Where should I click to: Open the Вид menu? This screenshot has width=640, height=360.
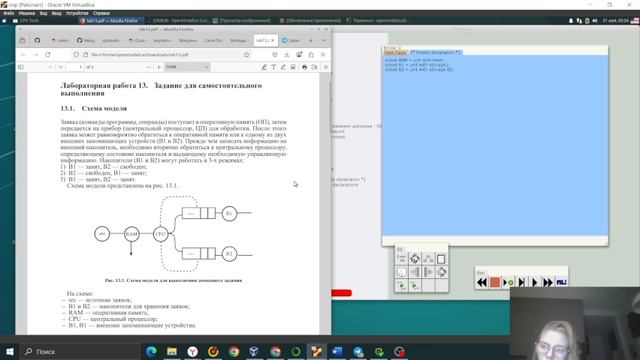[43, 13]
